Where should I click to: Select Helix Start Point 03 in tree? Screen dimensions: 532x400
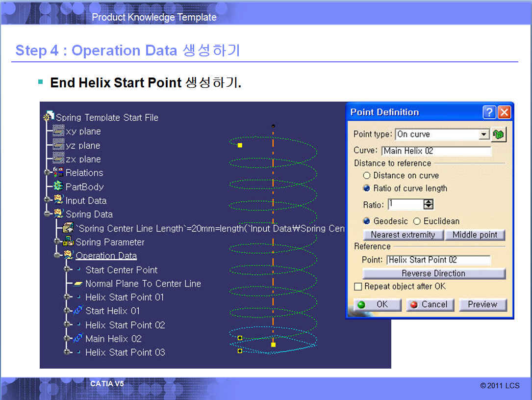pos(125,352)
